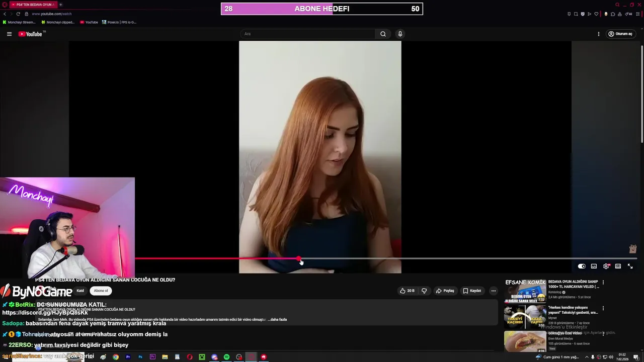This screenshot has height=362, width=644.
Task: Open Monchayi clipped bookmark
Action: [58, 22]
